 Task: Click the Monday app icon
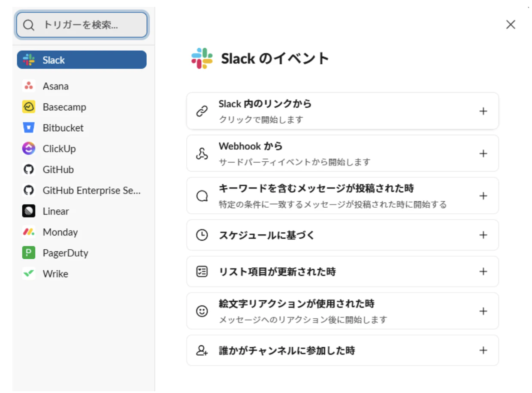pos(29,232)
